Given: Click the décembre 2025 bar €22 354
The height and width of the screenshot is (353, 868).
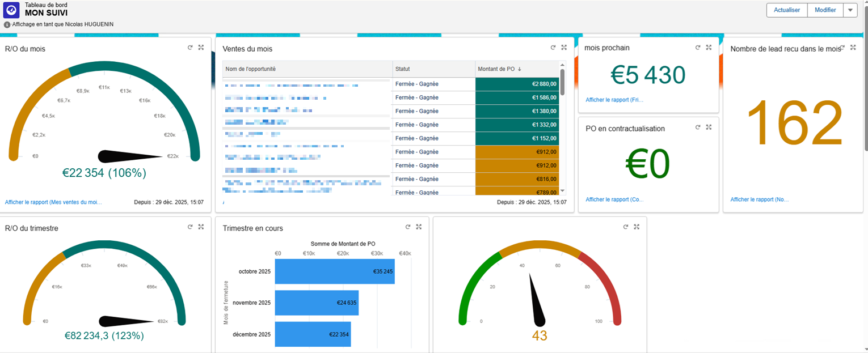Looking at the screenshot, I should point(313,334).
